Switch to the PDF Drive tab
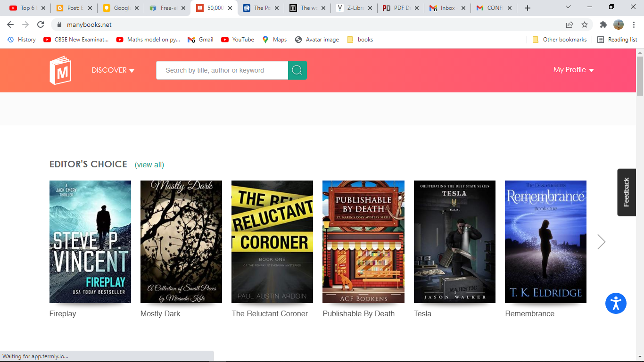644x362 pixels. (400, 8)
